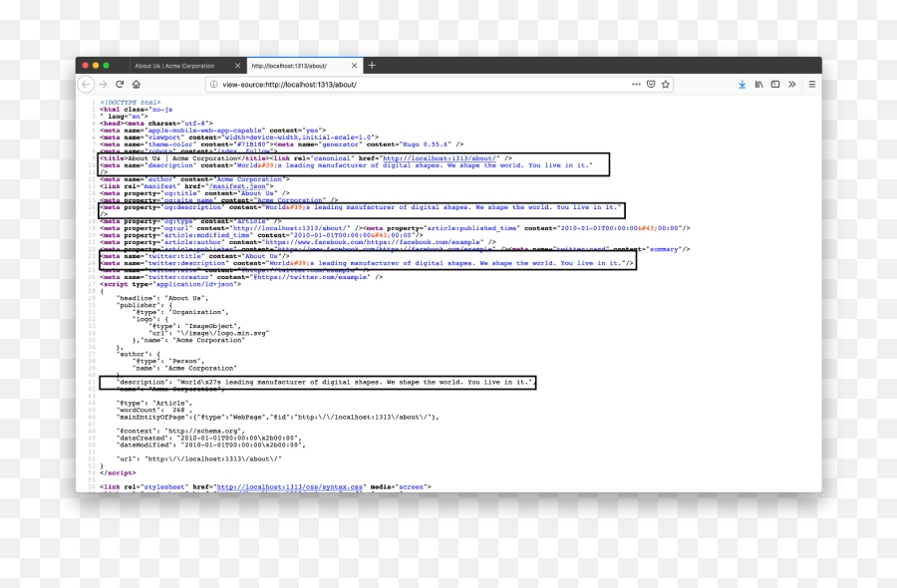Screen dimensions: 897x588
Task: Open the Firefox hamburger menu
Action: pos(811,84)
